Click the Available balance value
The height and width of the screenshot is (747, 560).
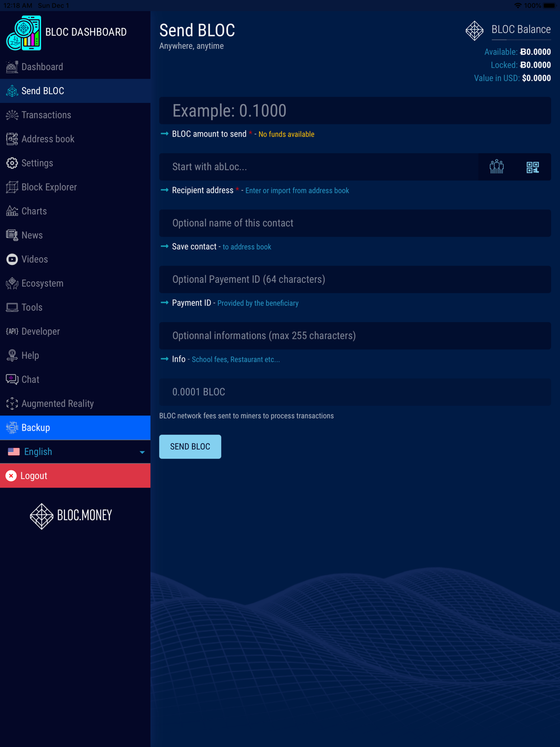point(535,52)
